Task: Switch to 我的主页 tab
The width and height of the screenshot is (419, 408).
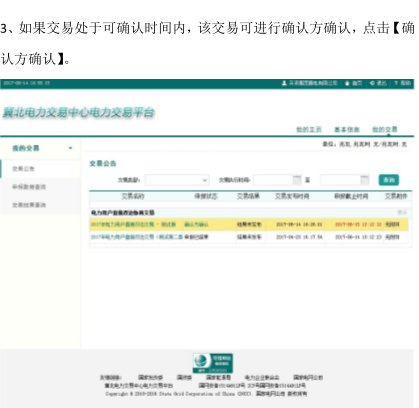Action: click(309, 129)
